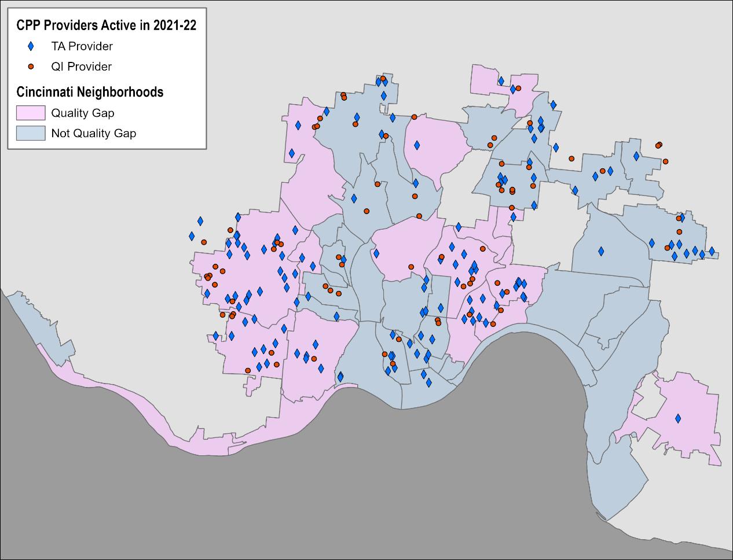This screenshot has height=560, width=733.
Task: Click the lone TA diamond in southeast pink neighborhood
Action: click(678, 418)
